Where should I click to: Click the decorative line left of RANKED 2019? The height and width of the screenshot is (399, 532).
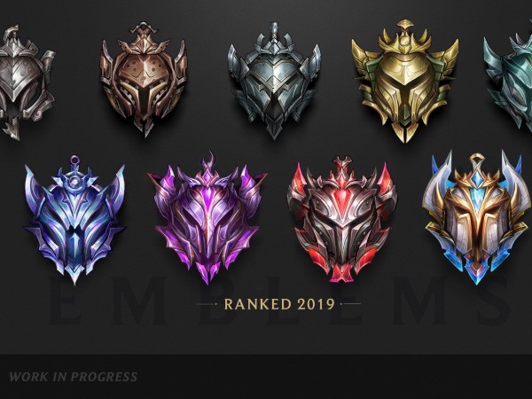click(x=207, y=304)
